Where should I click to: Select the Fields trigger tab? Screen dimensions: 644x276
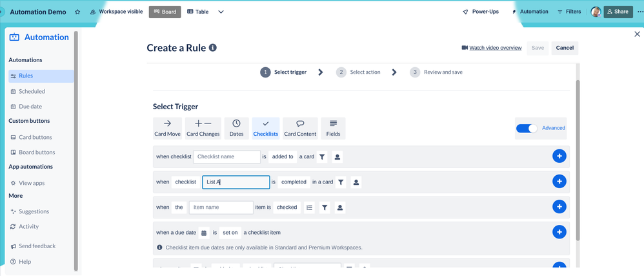[x=333, y=129]
